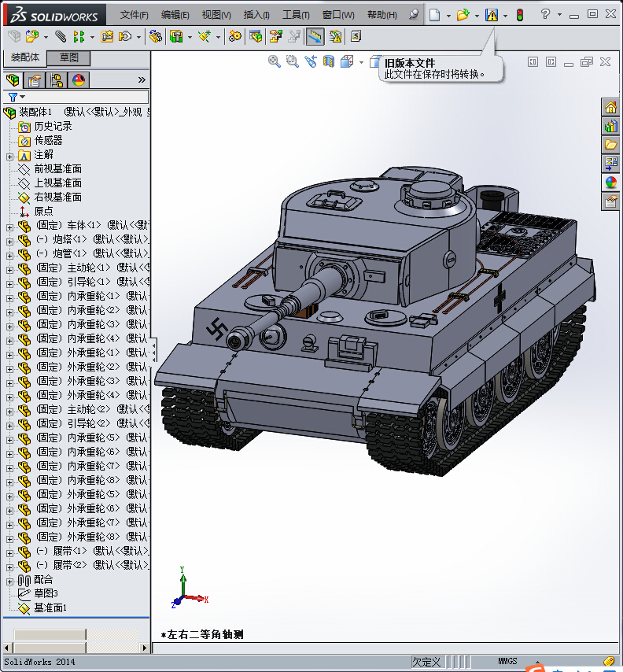Expand more manager tabs with the double chevron
Image resolution: width=623 pixels, height=672 pixels.
click(x=142, y=79)
